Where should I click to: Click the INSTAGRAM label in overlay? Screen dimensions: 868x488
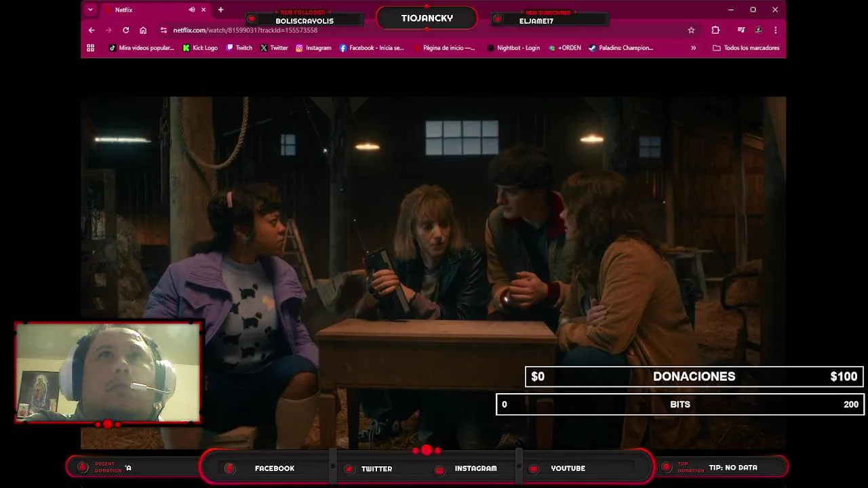click(x=475, y=468)
